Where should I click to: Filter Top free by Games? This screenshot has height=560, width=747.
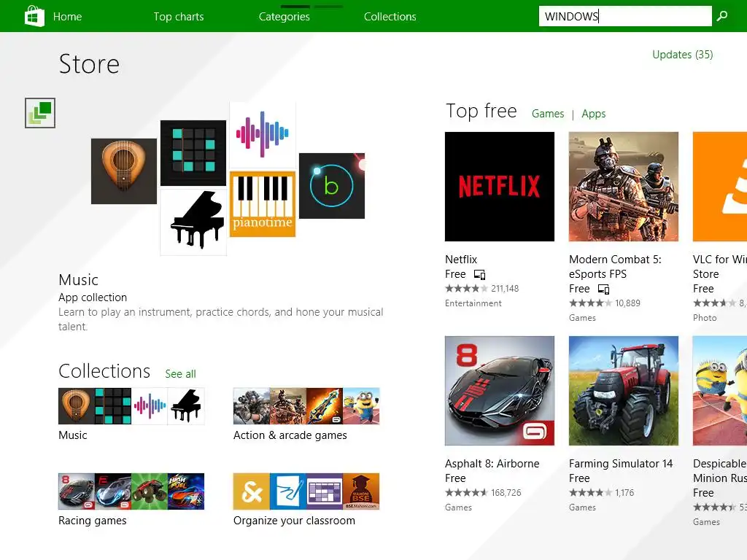[x=548, y=114]
